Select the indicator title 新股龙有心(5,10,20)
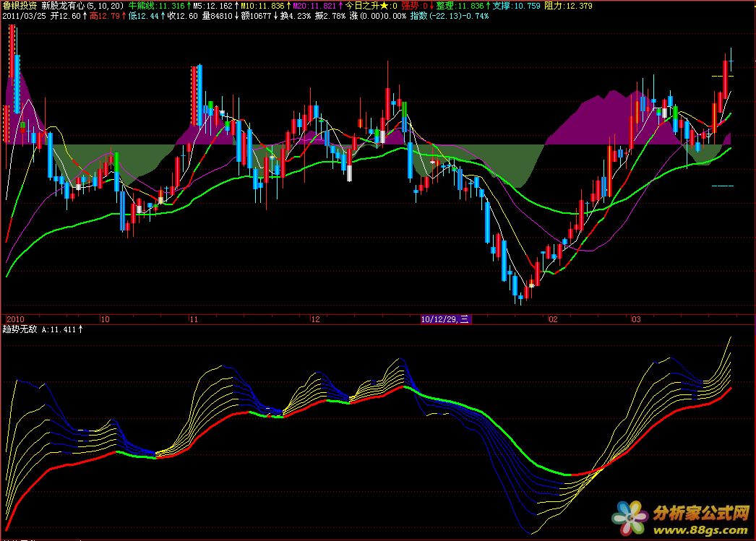 (82, 6)
